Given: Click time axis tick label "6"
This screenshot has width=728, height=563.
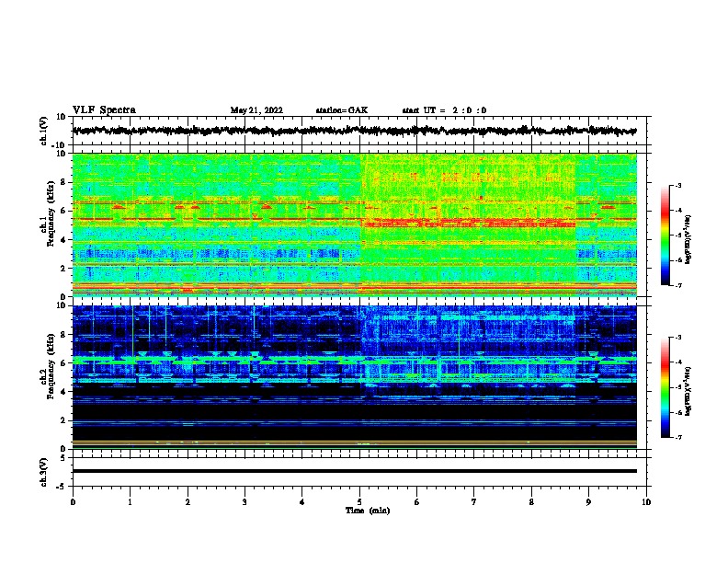Looking at the screenshot, I should (x=417, y=502).
